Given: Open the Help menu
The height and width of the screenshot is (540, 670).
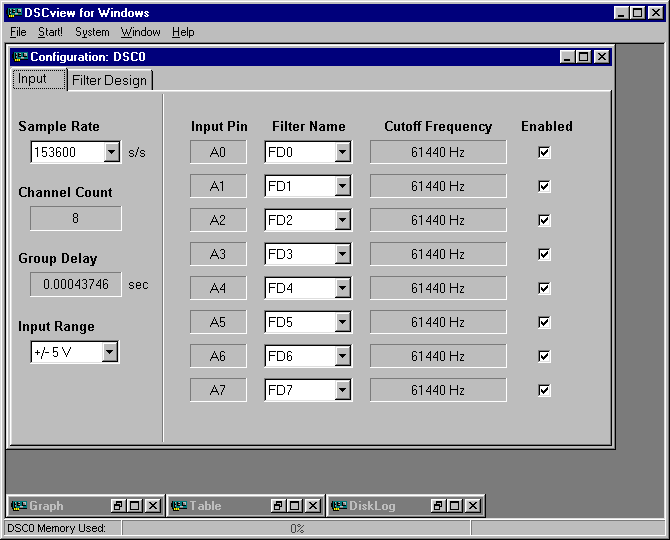Looking at the screenshot, I should coord(183,32).
